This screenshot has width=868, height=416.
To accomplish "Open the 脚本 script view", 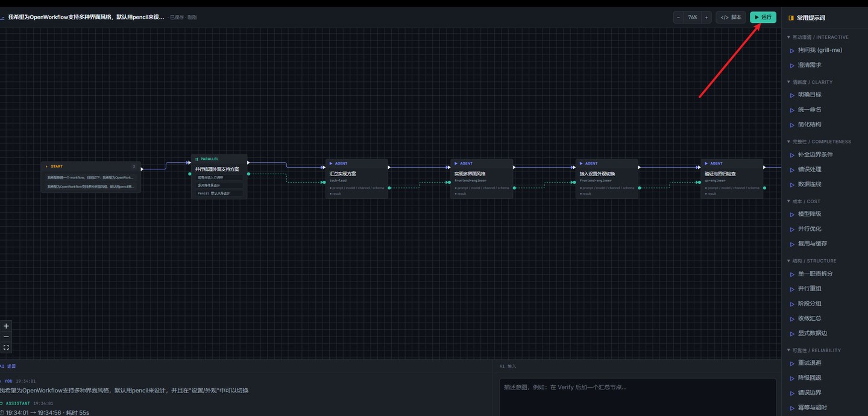I will [x=731, y=17].
